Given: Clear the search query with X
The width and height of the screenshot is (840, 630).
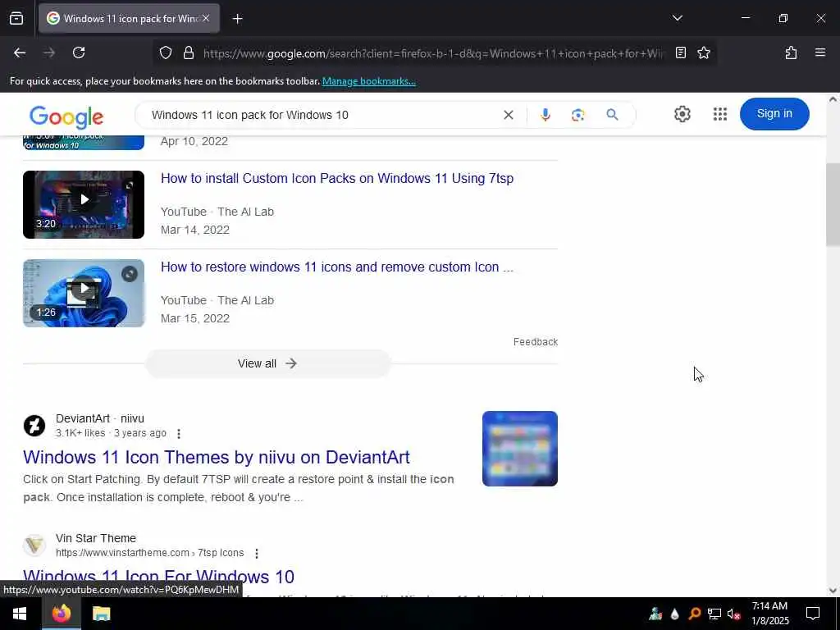Looking at the screenshot, I should (x=509, y=115).
